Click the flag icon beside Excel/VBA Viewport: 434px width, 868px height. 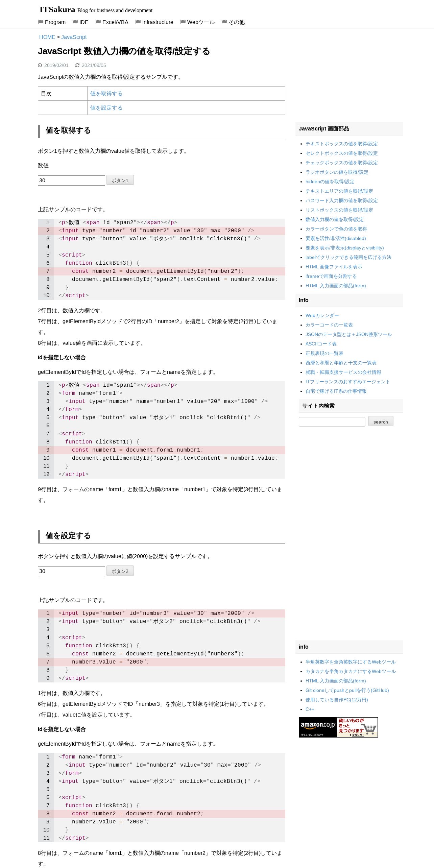pos(98,22)
